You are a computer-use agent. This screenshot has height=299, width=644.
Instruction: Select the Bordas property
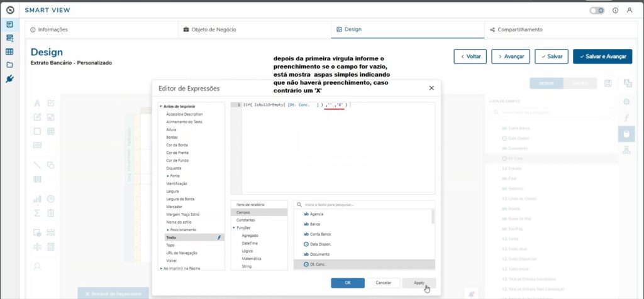pyautogui.click(x=172, y=137)
